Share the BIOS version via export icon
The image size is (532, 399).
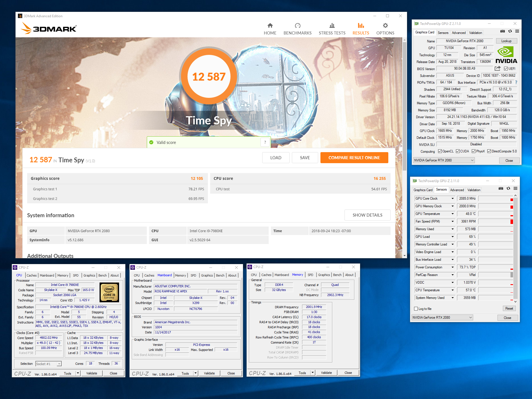[x=497, y=68]
